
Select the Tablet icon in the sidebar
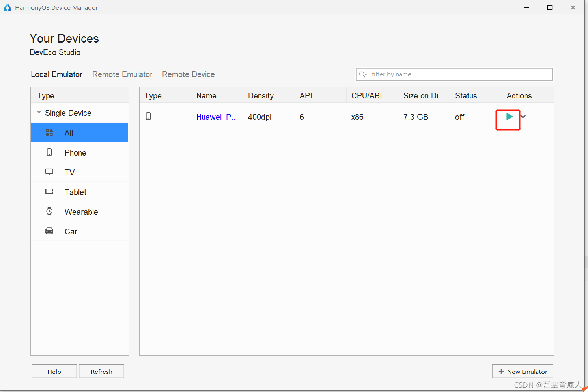point(49,191)
